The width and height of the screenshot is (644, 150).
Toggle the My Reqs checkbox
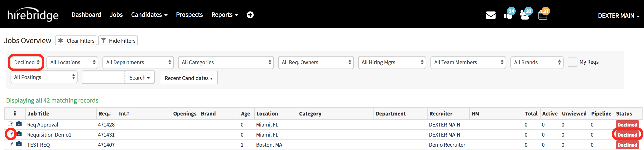click(x=572, y=62)
